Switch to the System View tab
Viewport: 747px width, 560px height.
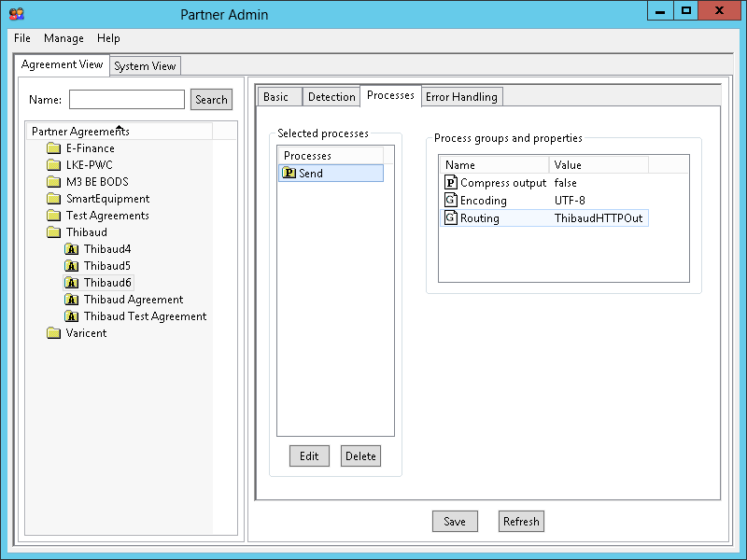[x=145, y=66]
